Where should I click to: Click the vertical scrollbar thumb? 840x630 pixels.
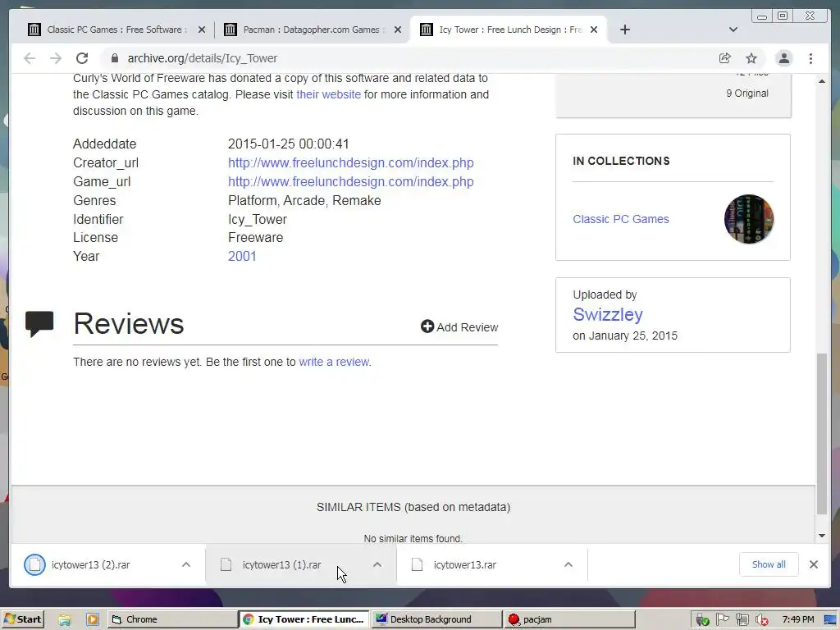pos(822,434)
